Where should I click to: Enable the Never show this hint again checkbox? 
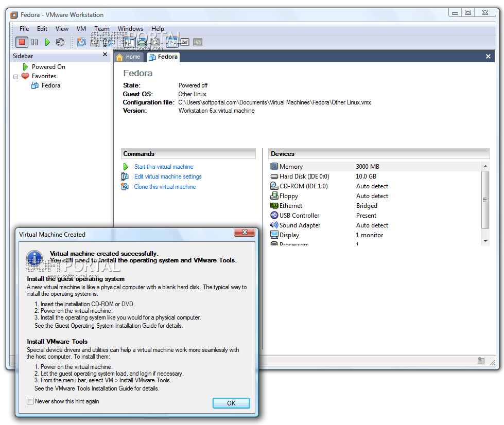pyautogui.click(x=30, y=401)
